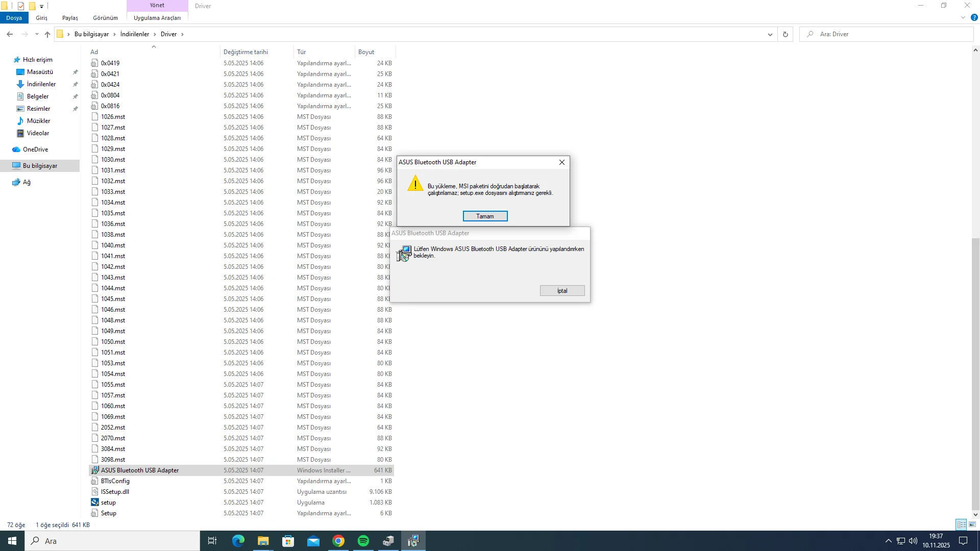Image resolution: width=980 pixels, height=551 pixels.
Task: Show hidden system tray icons
Action: 888,541
